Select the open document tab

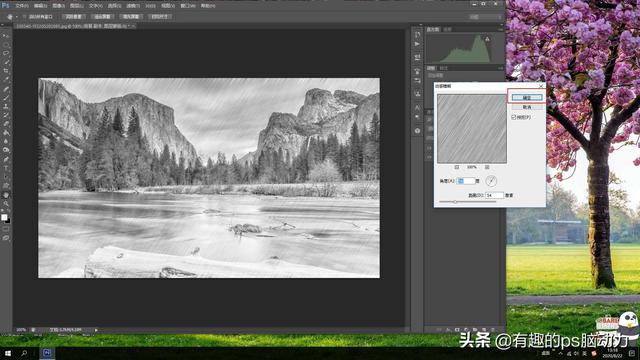[75, 26]
